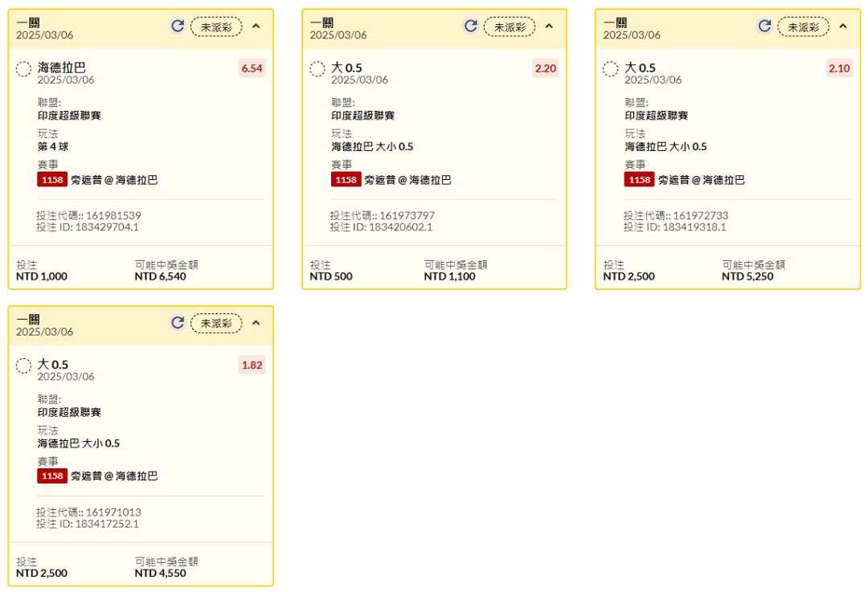Click 投注代碼 161972733 text

(x=676, y=215)
